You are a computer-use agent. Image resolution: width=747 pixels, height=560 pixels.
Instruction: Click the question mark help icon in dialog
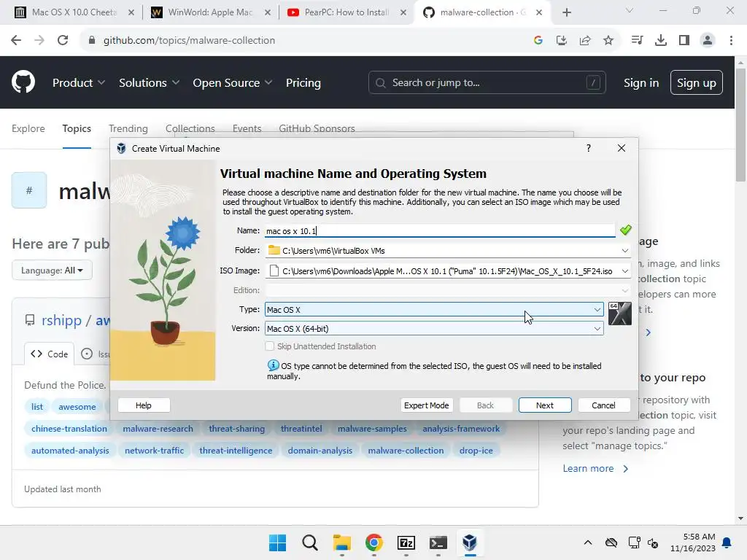pos(589,148)
